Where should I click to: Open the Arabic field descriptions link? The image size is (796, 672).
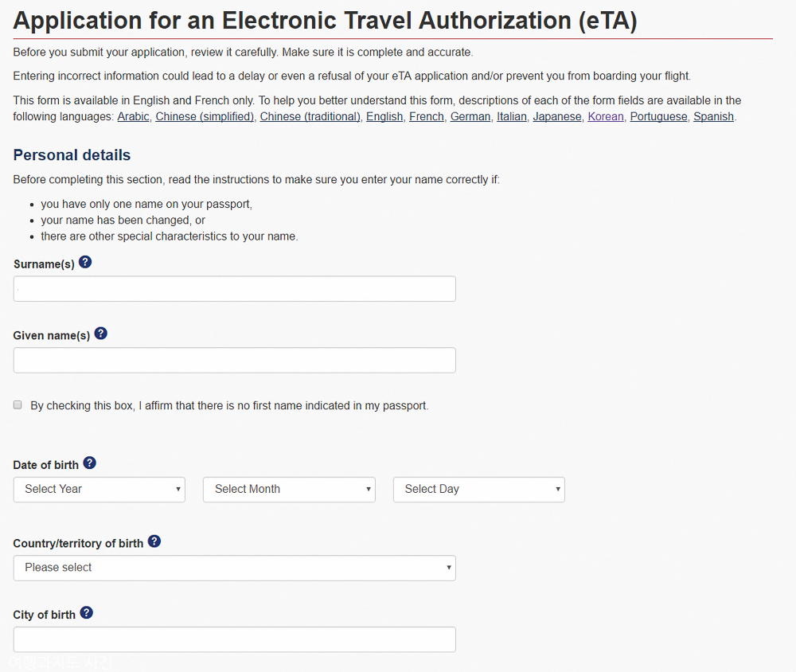[x=133, y=117]
